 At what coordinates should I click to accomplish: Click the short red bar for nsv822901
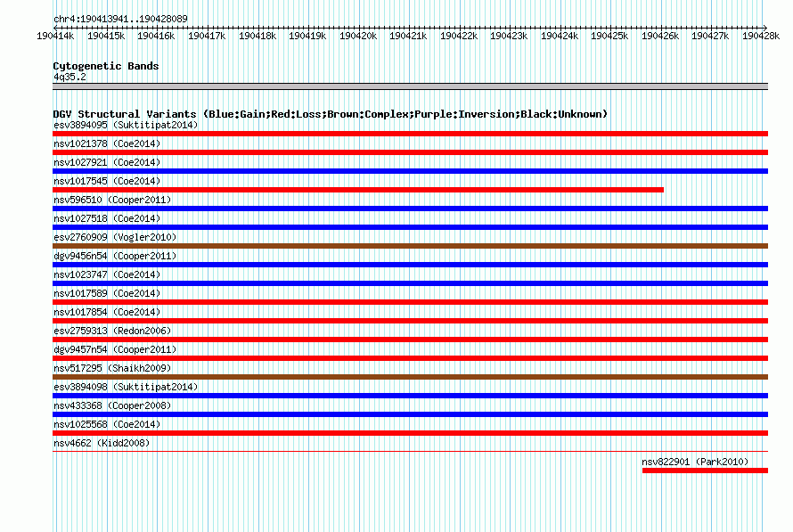pyautogui.click(x=705, y=471)
